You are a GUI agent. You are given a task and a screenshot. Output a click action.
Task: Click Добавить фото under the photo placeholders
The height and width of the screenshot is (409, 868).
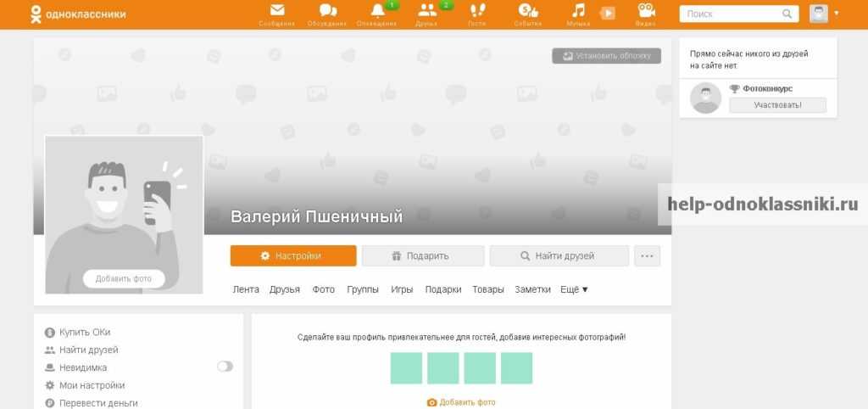[461, 402]
